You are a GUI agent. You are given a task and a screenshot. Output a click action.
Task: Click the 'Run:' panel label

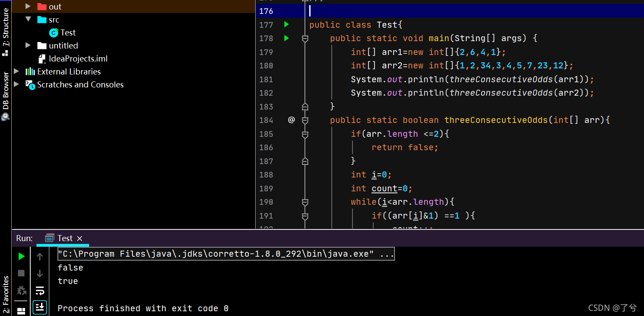click(x=24, y=238)
